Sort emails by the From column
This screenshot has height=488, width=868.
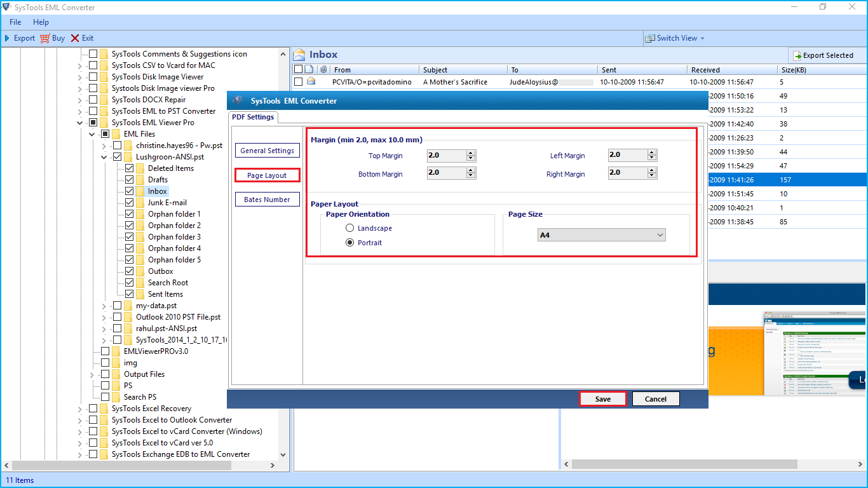click(375, 70)
